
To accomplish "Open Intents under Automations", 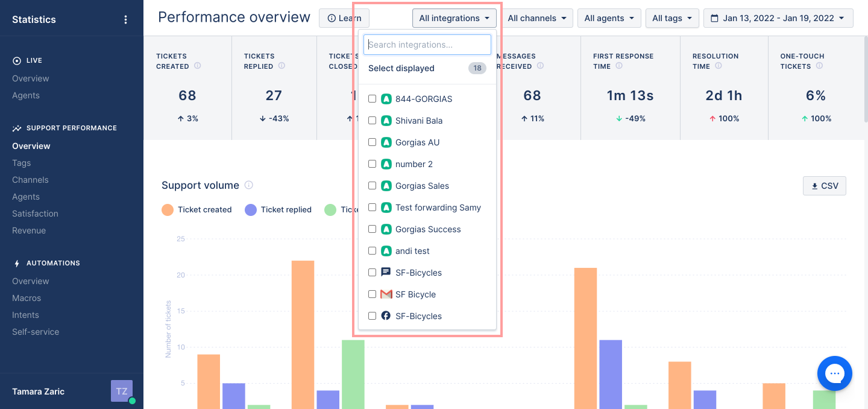I will [25, 315].
